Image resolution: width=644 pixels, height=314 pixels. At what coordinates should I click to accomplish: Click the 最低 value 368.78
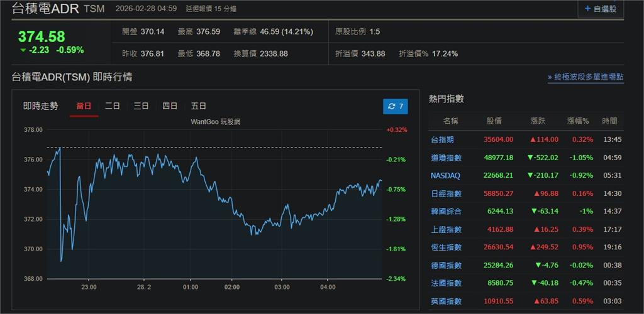[x=208, y=54]
